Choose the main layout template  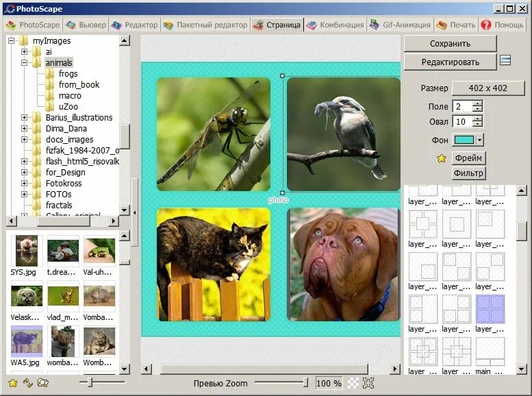[490, 351]
